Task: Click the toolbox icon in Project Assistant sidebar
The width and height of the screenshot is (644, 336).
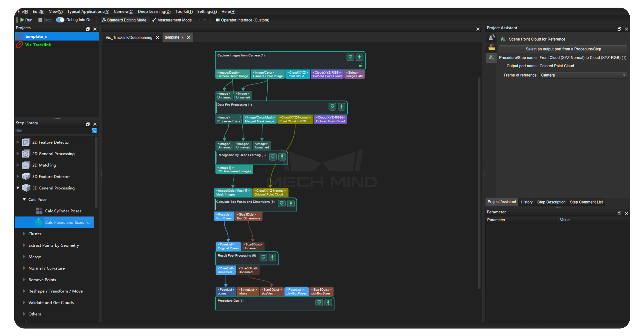Action: [x=492, y=47]
